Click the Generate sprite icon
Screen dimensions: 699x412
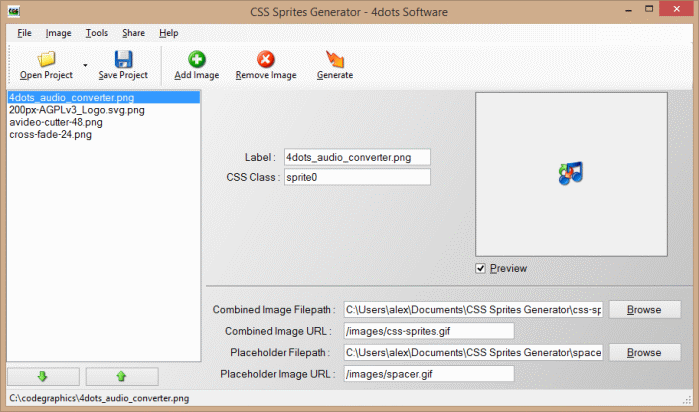click(x=334, y=60)
